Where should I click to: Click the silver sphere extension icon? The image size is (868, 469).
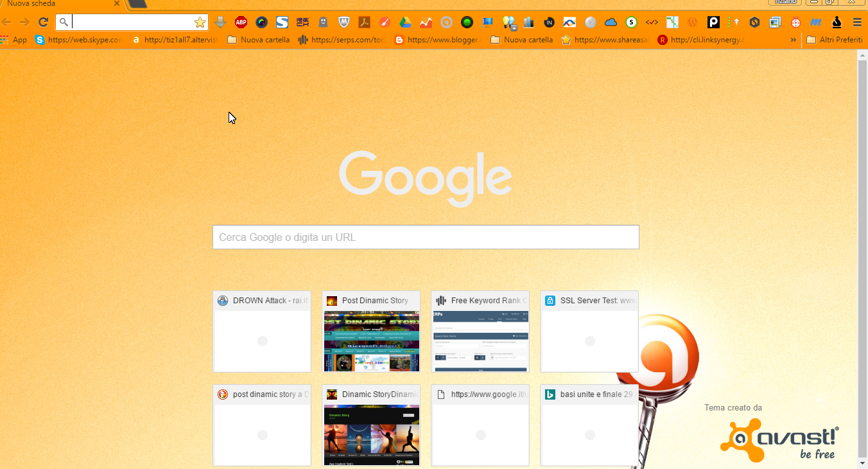coord(590,22)
